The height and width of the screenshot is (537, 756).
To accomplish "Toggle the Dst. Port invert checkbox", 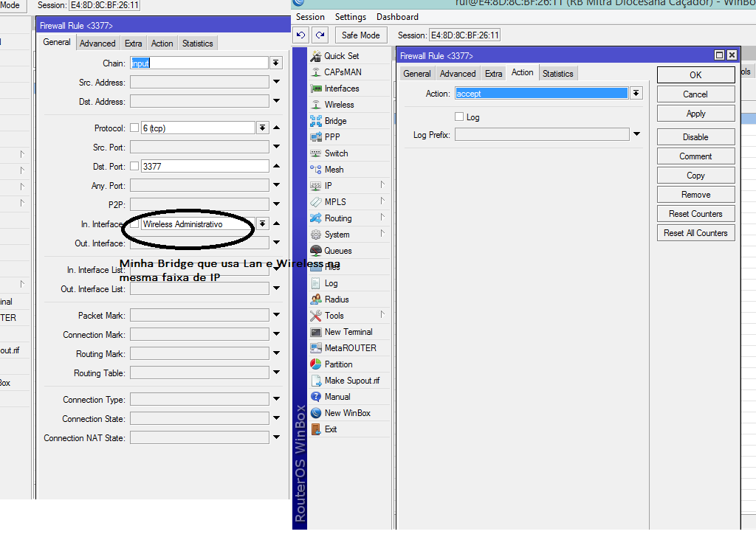I will pyautogui.click(x=134, y=166).
